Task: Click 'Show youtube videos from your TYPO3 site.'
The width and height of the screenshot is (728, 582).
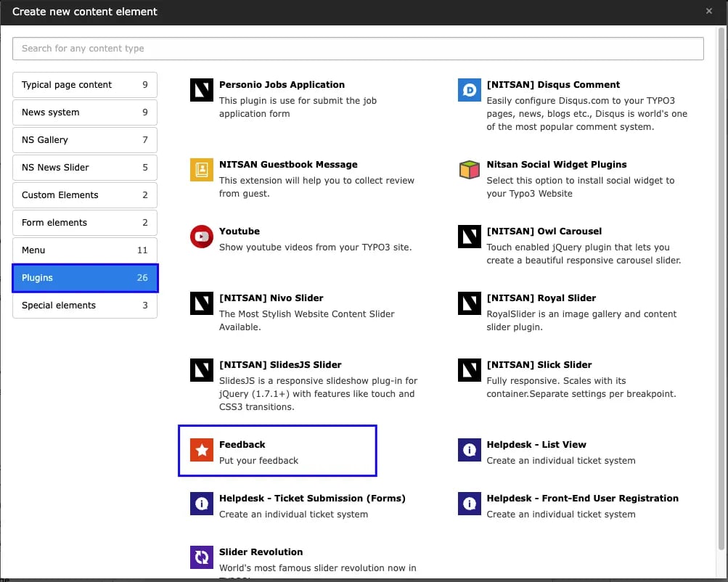Action: click(x=315, y=247)
